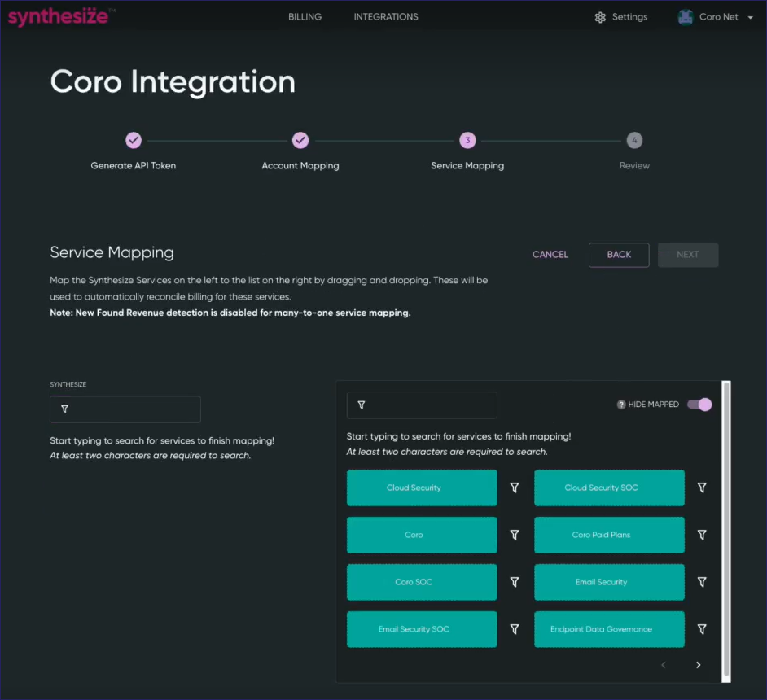The image size is (767, 700).
Task: Click the filter icon next to Coro service
Action: click(515, 535)
